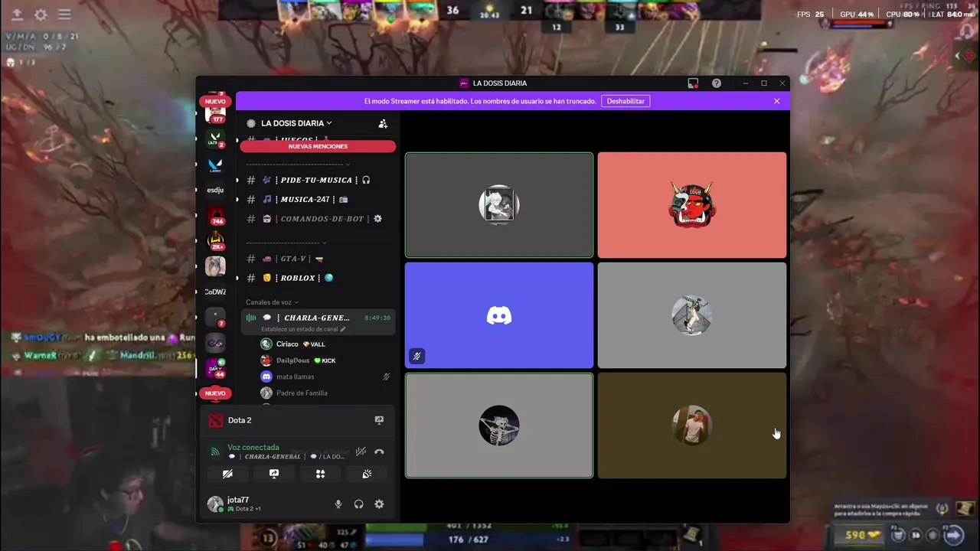The width and height of the screenshot is (980, 551).
Task: Open the server with 44 badge
Action: [x=216, y=368]
